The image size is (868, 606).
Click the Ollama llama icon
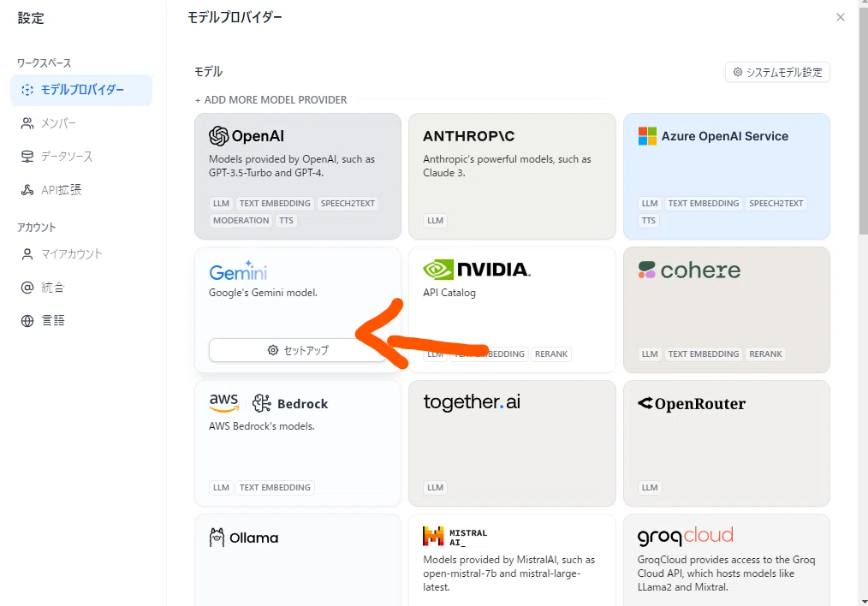click(x=217, y=538)
